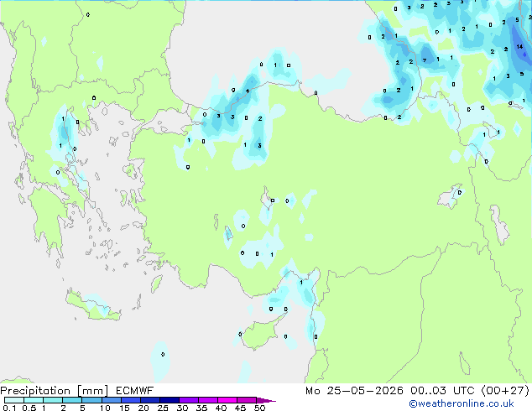Click the 0.5–1 mm legend color swatch
Viewport: 532px width, 411px height.
pyautogui.click(x=34, y=400)
